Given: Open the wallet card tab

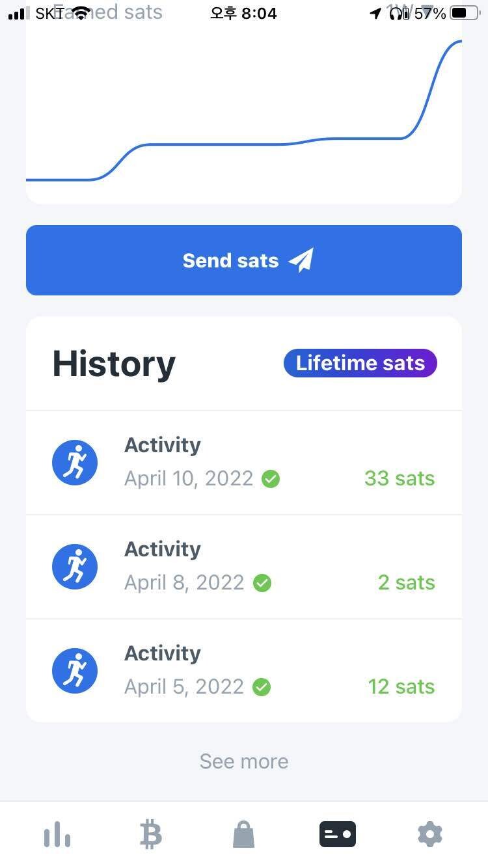Looking at the screenshot, I should pos(337,834).
